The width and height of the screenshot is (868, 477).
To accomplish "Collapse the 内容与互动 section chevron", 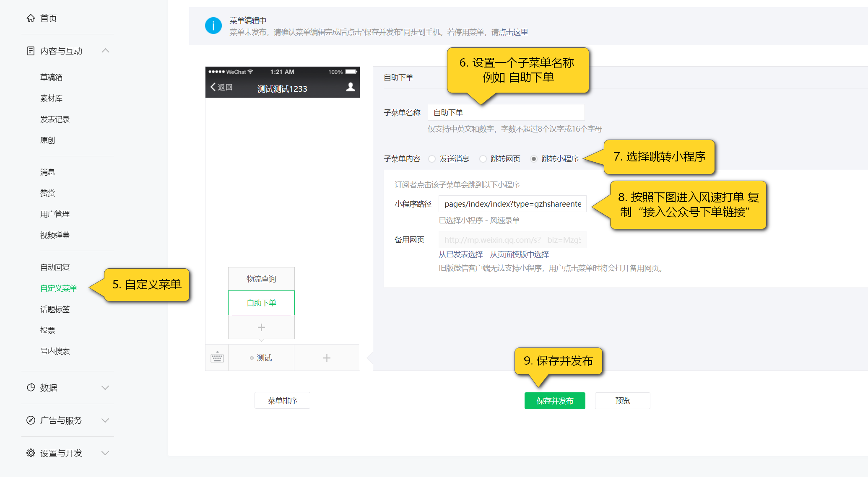I will point(105,51).
